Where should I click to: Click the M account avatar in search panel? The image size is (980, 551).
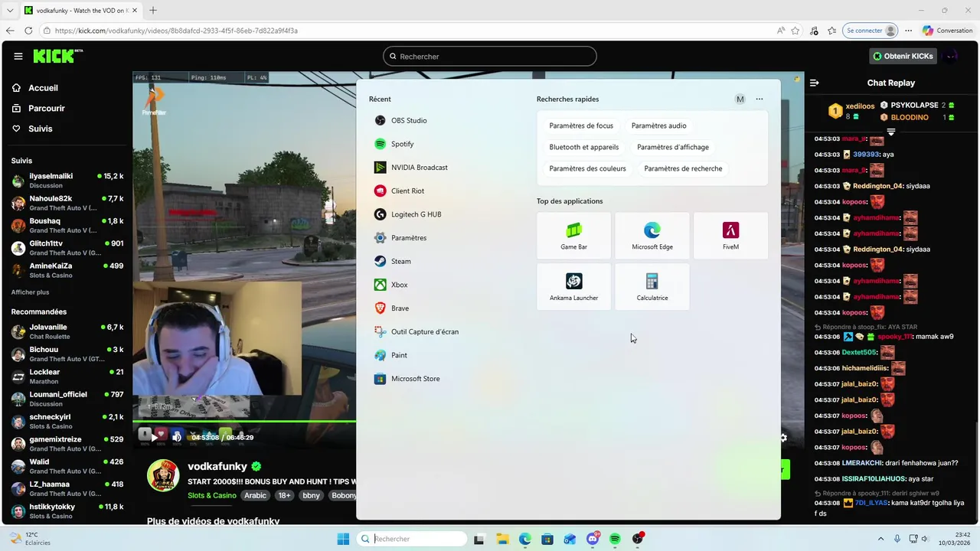click(740, 99)
